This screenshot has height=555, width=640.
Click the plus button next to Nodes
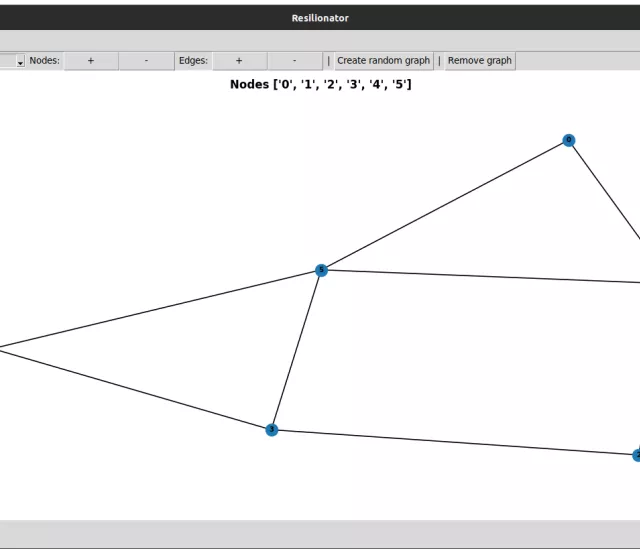91,61
